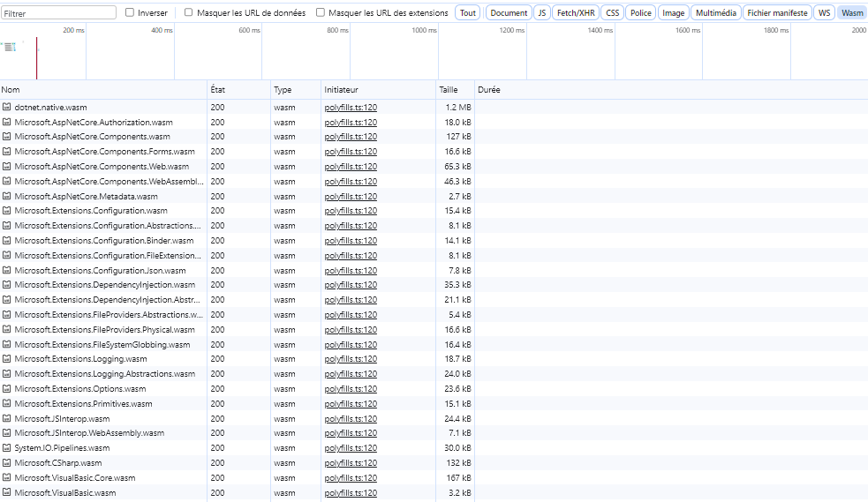Click file icon of Microsoft.Extensions.Configuration.Json.wasm
The image size is (868, 502).
coord(7,270)
